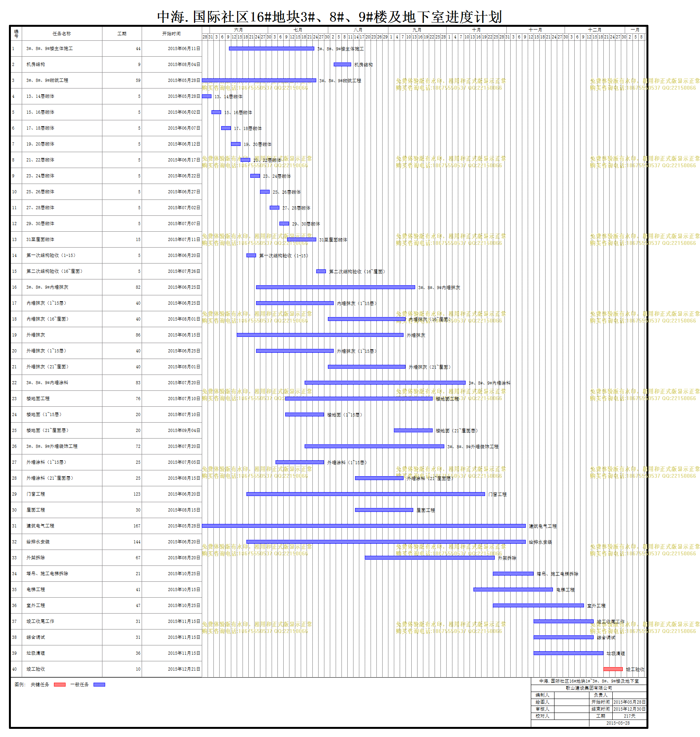This screenshot has width=700, height=737.
Task: Select the Gantt bar for 31至屋面砌体
Action: pos(301,239)
